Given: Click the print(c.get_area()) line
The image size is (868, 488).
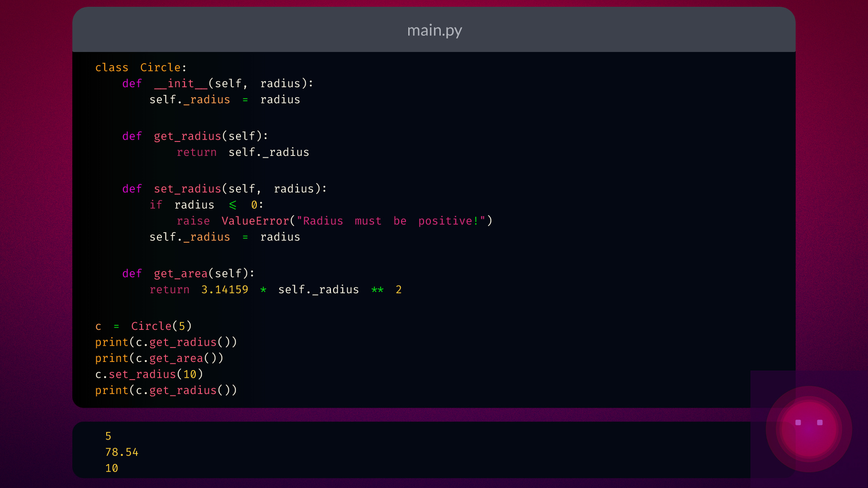Looking at the screenshot, I should click(x=159, y=358).
